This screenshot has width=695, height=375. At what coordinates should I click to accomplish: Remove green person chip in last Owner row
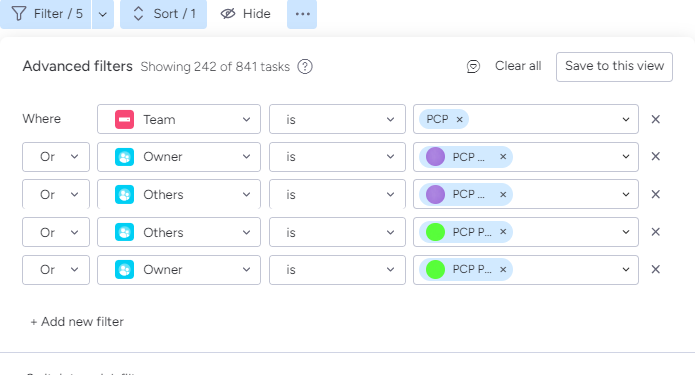coord(503,270)
